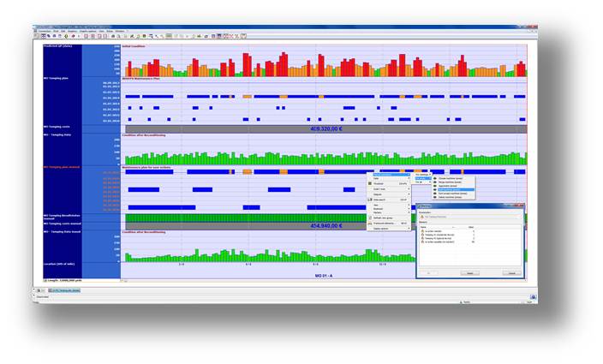
Task: Click the Create machines (areas) submenu icon
Action: pyautogui.click(x=434, y=179)
